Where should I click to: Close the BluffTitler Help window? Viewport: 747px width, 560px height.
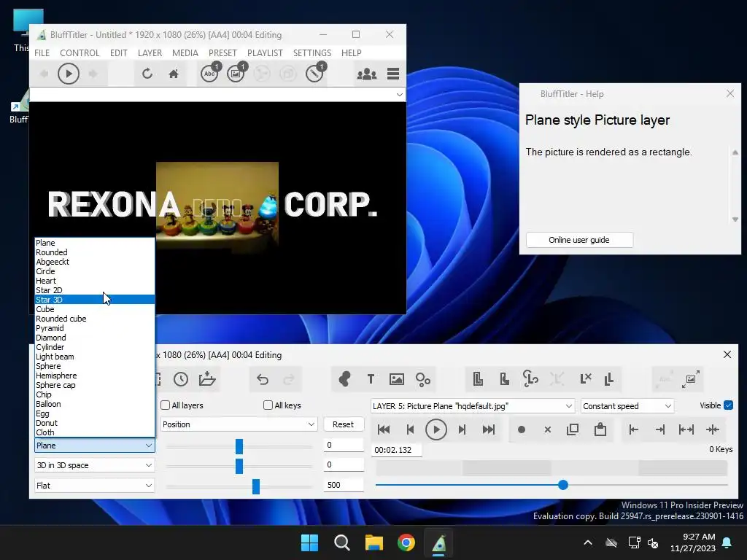[729, 93]
